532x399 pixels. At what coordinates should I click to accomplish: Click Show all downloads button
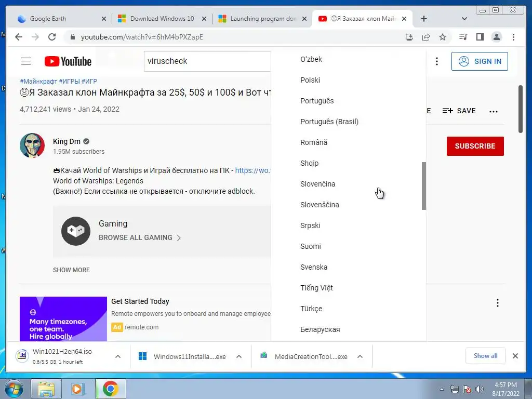[485, 356]
